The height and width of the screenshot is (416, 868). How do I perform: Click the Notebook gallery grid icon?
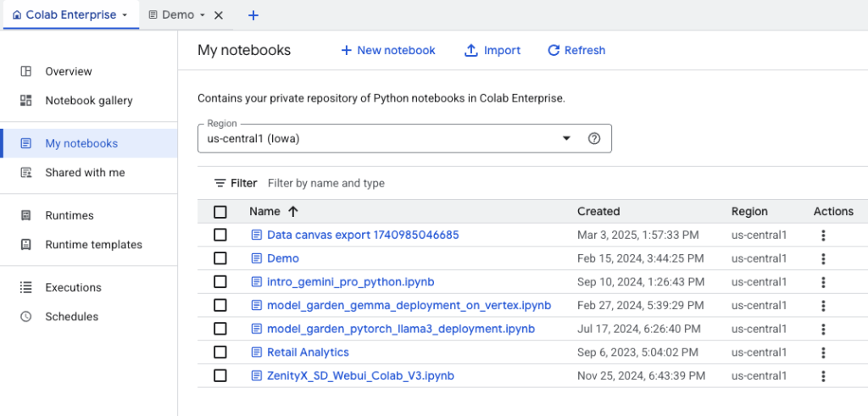[25, 101]
